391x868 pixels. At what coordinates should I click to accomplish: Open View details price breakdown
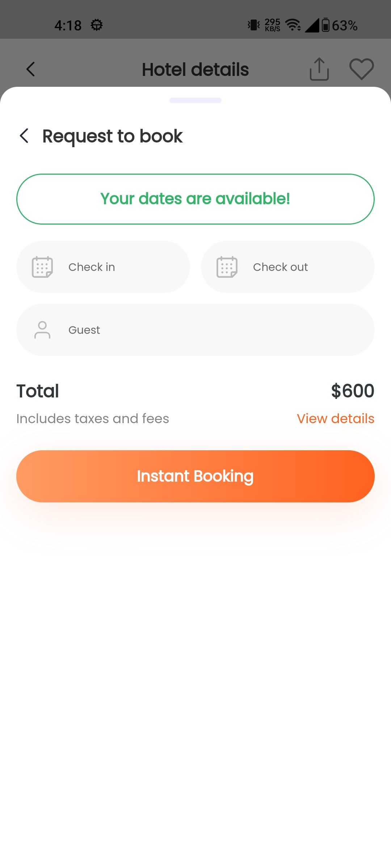[335, 418]
